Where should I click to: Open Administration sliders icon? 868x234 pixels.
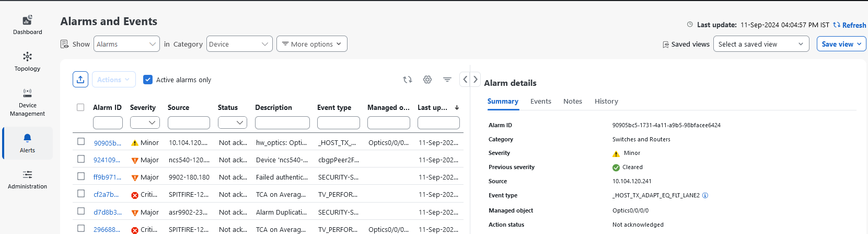27,174
